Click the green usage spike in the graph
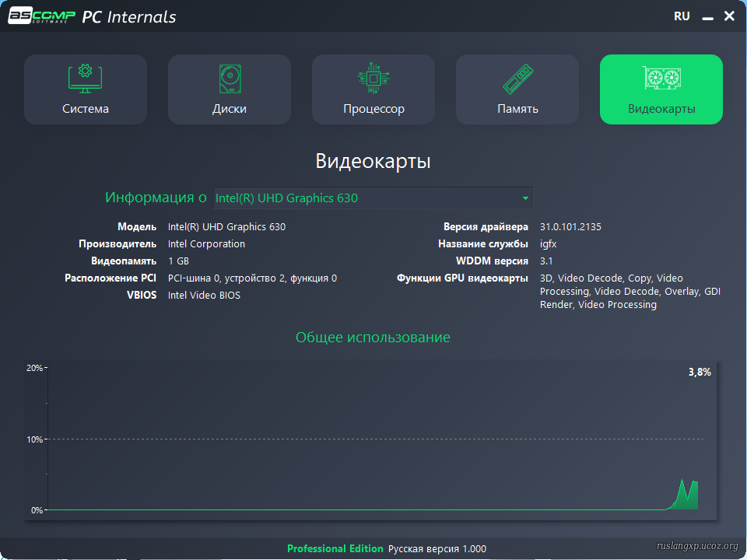Viewport: 747px width, 560px height. click(684, 495)
